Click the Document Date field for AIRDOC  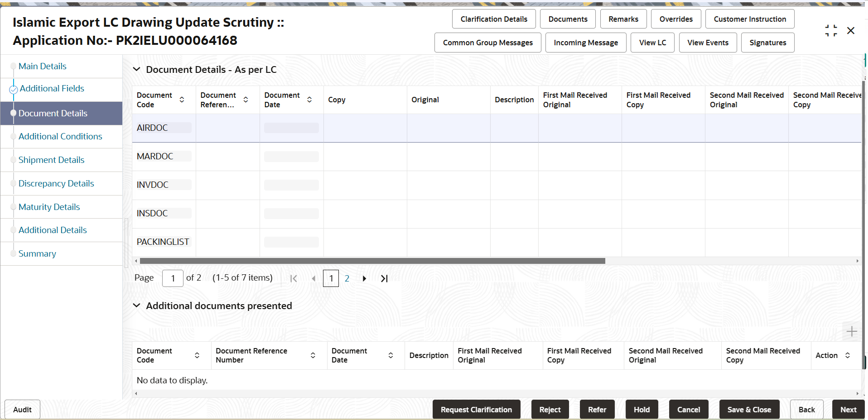coord(291,128)
